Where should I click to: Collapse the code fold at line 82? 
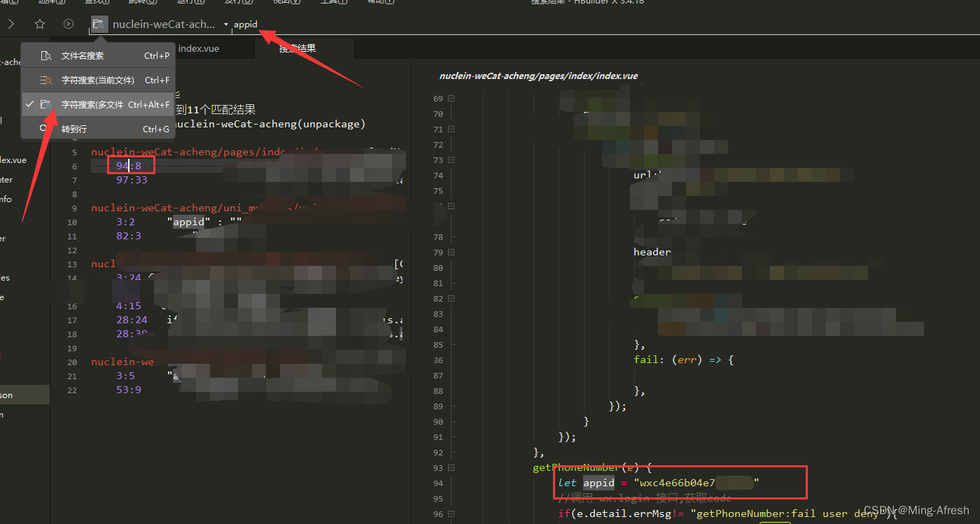pyautogui.click(x=451, y=299)
